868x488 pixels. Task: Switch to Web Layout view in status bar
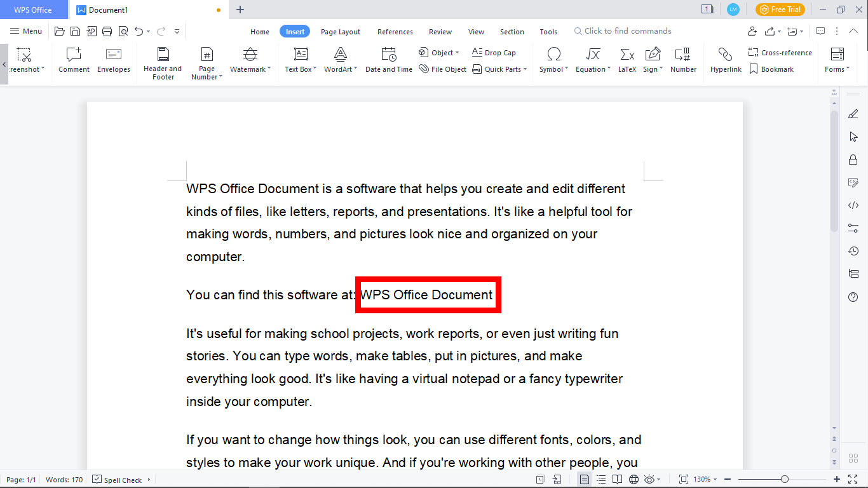(x=633, y=479)
